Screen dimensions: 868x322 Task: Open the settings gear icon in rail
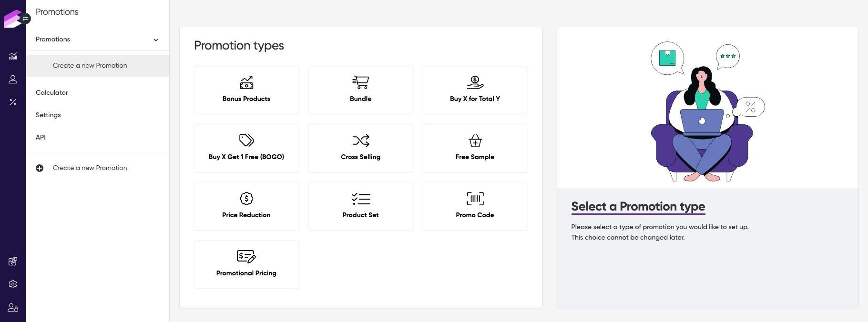[x=13, y=284]
